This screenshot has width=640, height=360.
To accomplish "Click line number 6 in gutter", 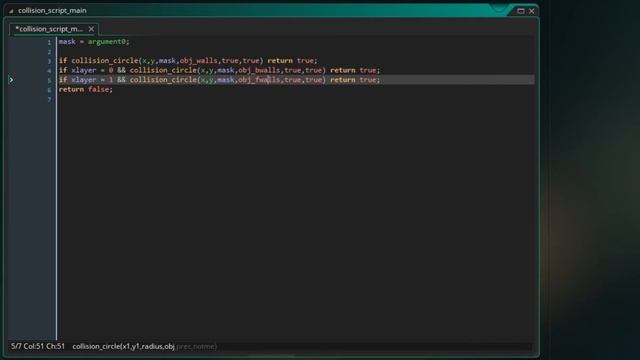I will click(x=49, y=90).
